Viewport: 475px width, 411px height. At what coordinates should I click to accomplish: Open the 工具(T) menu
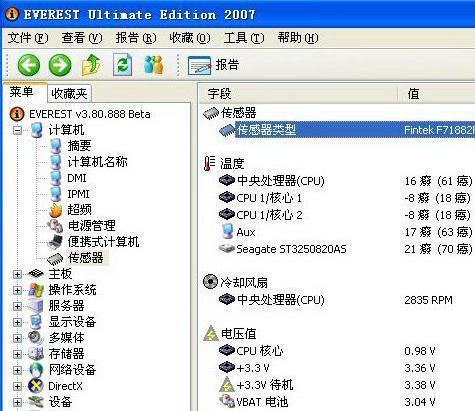click(x=244, y=38)
